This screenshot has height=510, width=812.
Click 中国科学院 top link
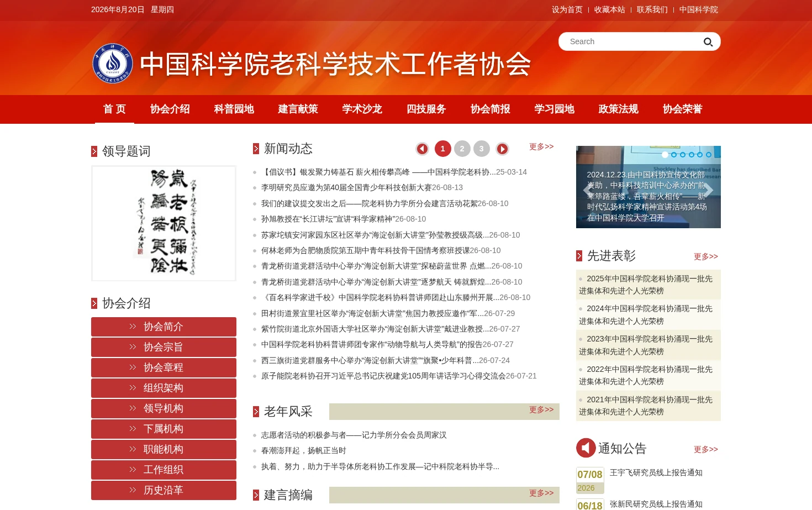click(x=699, y=9)
